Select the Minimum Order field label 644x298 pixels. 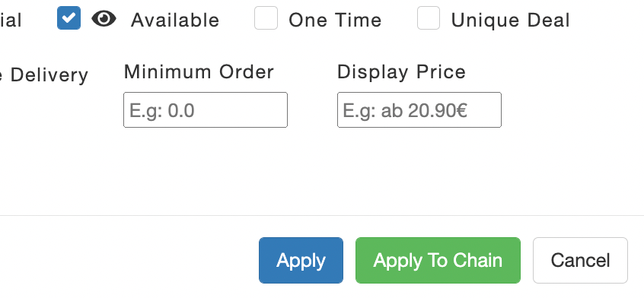pos(199,72)
